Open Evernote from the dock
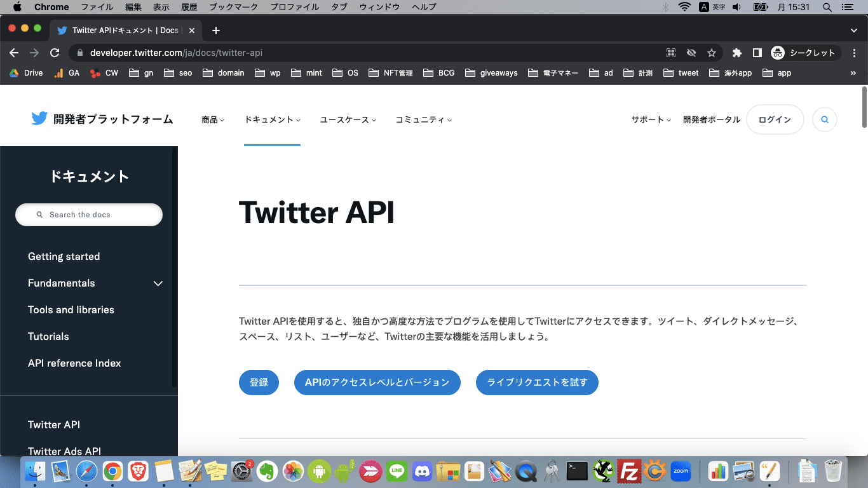The width and height of the screenshot is (868, 488). click(268, 471)
